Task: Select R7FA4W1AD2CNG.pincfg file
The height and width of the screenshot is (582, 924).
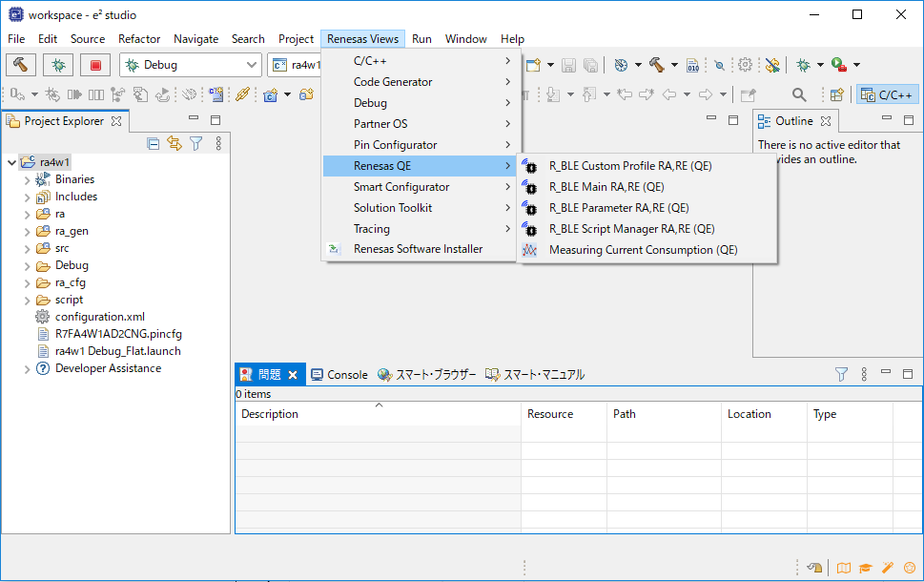Action: [x=118, y=334]
